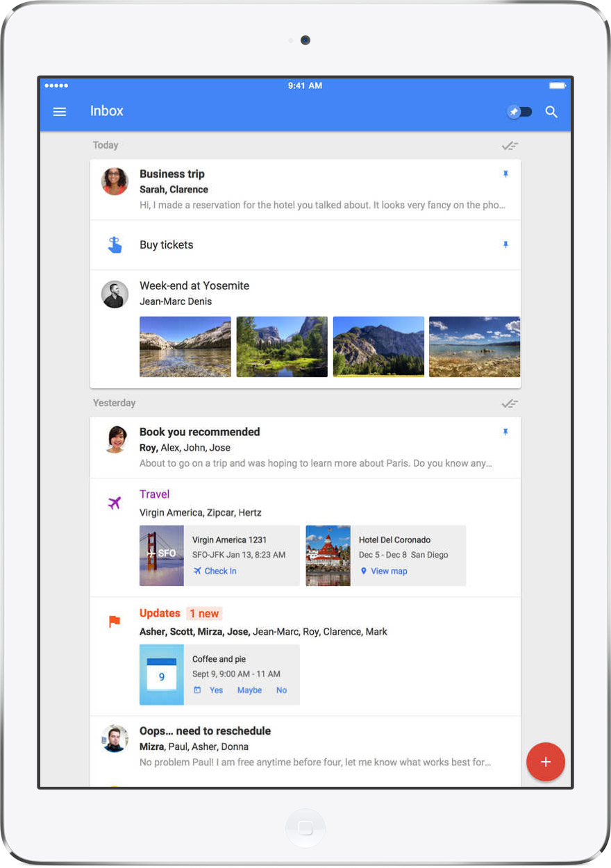Viewport: 611px width, 868px height.
Task: Click the small plane icon beside Check In
Action: pyautogui.click(x=197, y=571)
